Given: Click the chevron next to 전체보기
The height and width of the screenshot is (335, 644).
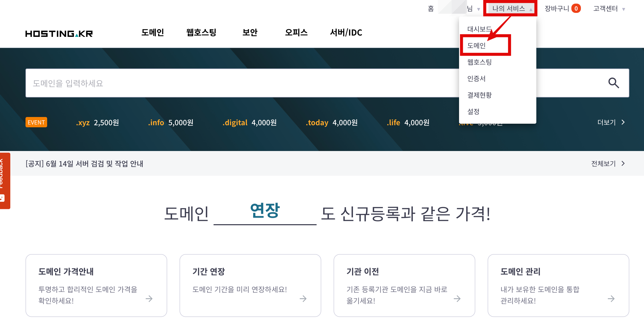Looking at the screenshot, I should 623,163.
